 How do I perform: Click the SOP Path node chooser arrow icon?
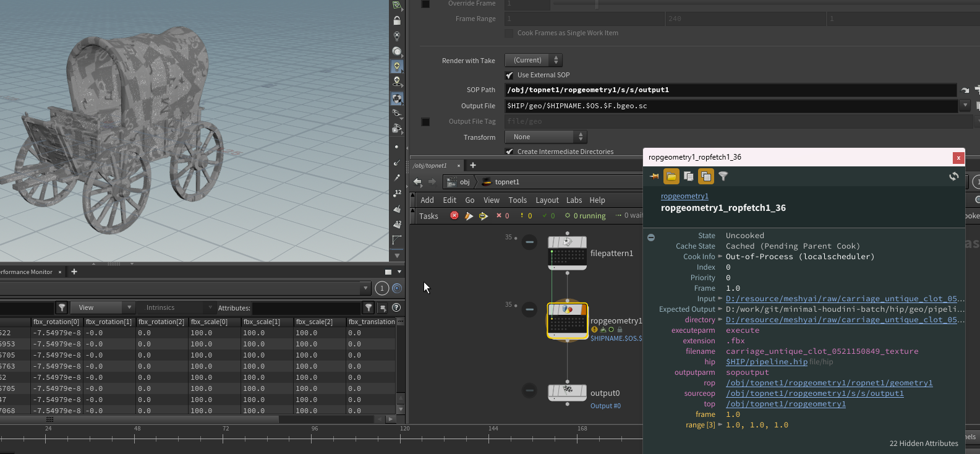coord(965,90)
